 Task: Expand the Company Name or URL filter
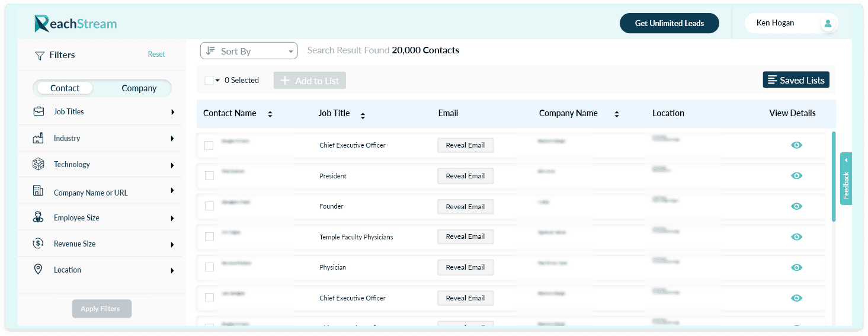(172, 190)
